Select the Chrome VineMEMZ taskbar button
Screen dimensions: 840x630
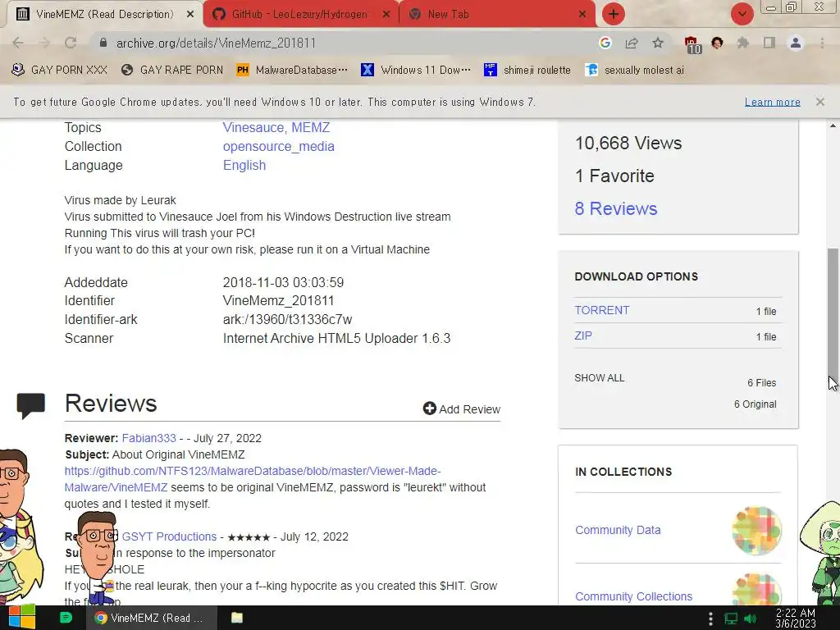pyautogui.click(x=152, y=618)
